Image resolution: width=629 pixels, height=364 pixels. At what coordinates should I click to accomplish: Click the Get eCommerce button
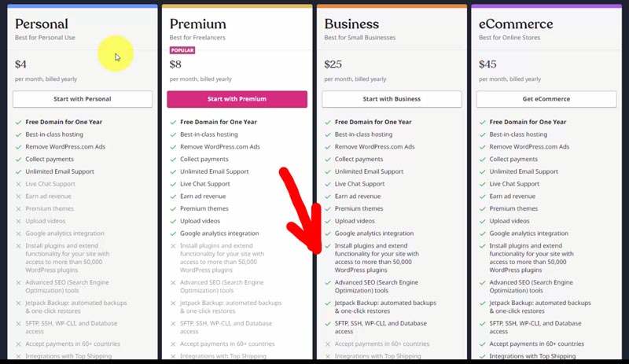[546, 99]
